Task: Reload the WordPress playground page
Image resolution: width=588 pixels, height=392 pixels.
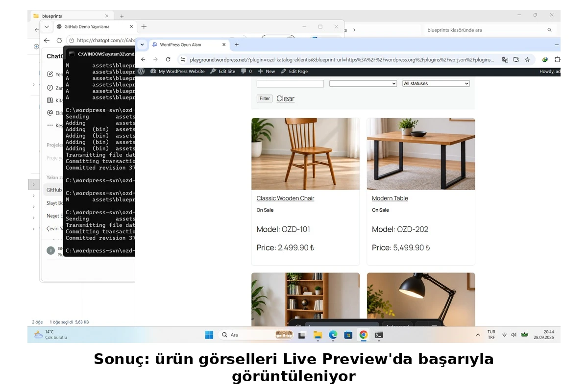Action: pyautogui.click(x=168, y=59)
